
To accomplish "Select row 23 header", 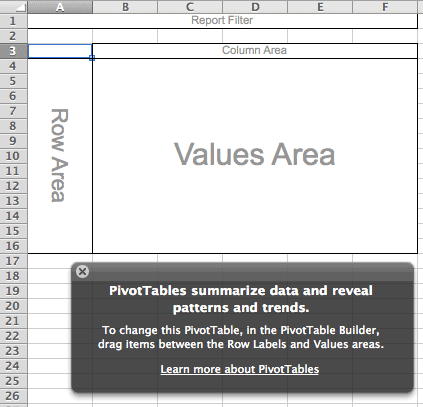I will (x=14, y=351).
